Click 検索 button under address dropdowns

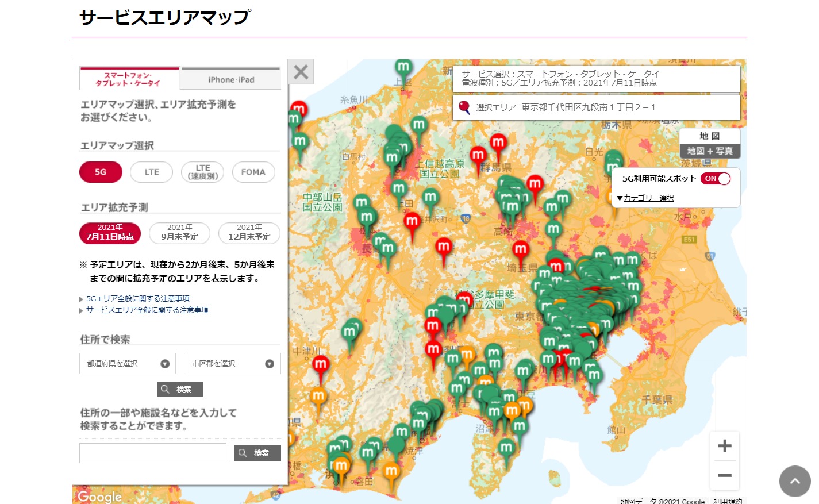point(180,389)
